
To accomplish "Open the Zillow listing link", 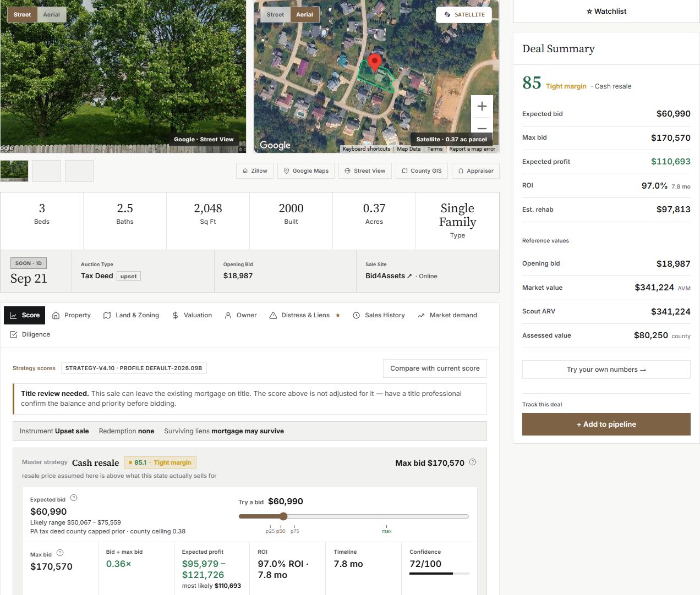I will (255, 170).
